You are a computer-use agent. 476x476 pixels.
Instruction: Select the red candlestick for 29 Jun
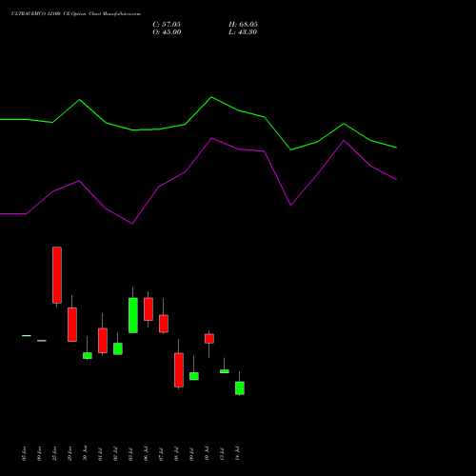[72, 325]
